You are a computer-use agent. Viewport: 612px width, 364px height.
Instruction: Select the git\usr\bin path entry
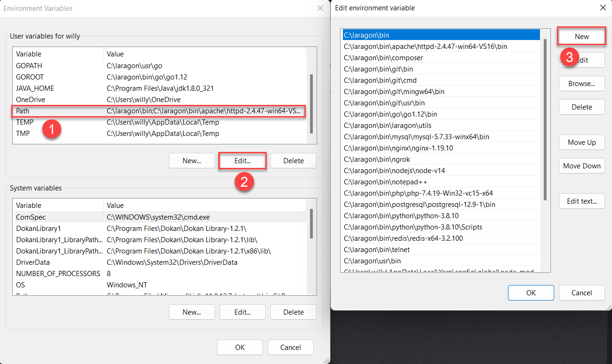(x=441, y=103)
